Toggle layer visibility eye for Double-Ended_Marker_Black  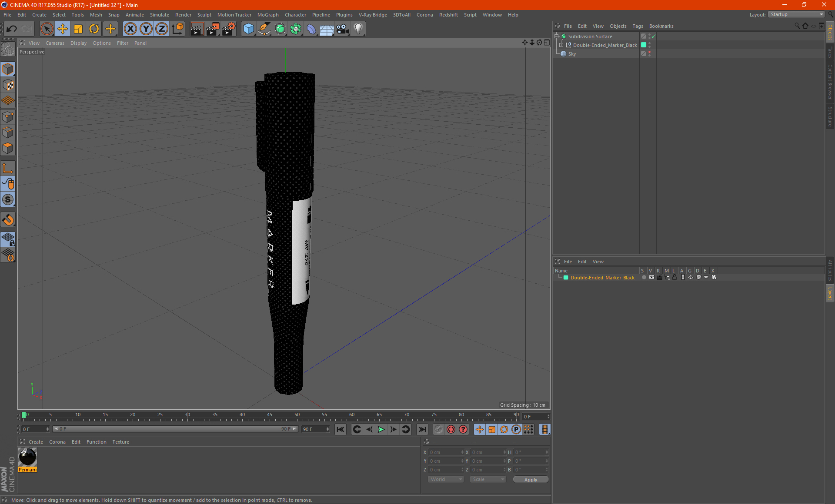[x=651, y=277]
